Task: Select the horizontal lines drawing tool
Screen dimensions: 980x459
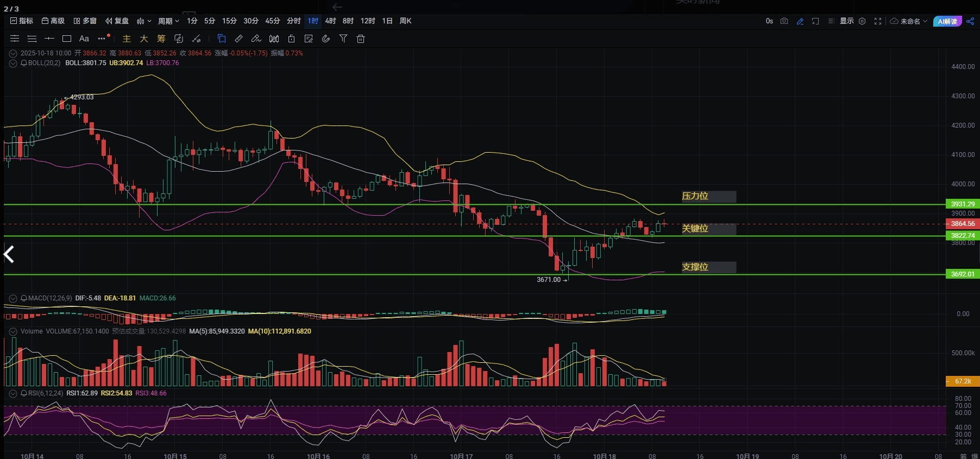Action: tap(32, 39)
